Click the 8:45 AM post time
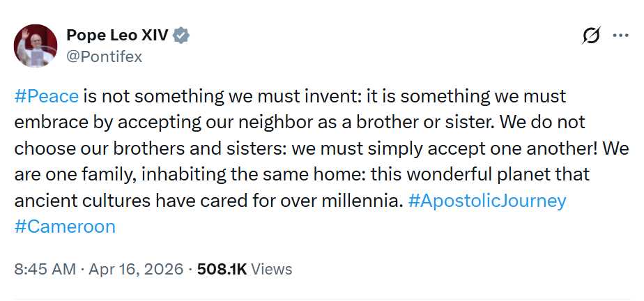The height and width of the screenshot is (301, 644). (x=45, y=269)
